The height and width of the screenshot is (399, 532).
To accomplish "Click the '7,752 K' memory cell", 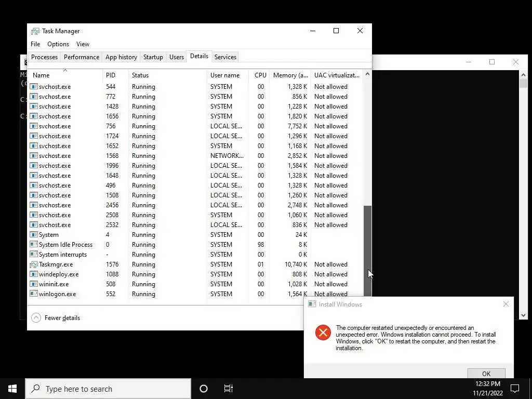I will click(x=298, y=126).
